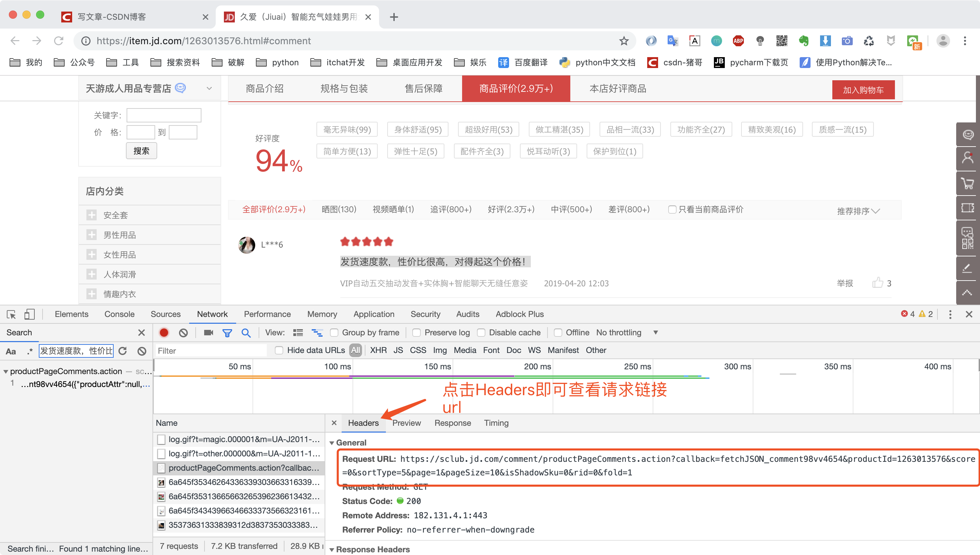Open the Adblock Plus extension
This screenshot has height=555, width=980.
click(x=519, y=314)
